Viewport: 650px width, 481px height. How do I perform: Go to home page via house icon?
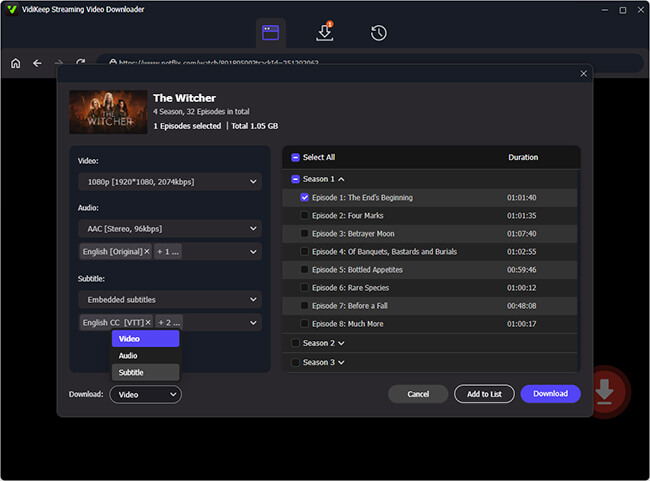pyautogui.click(x=15, y=63)
